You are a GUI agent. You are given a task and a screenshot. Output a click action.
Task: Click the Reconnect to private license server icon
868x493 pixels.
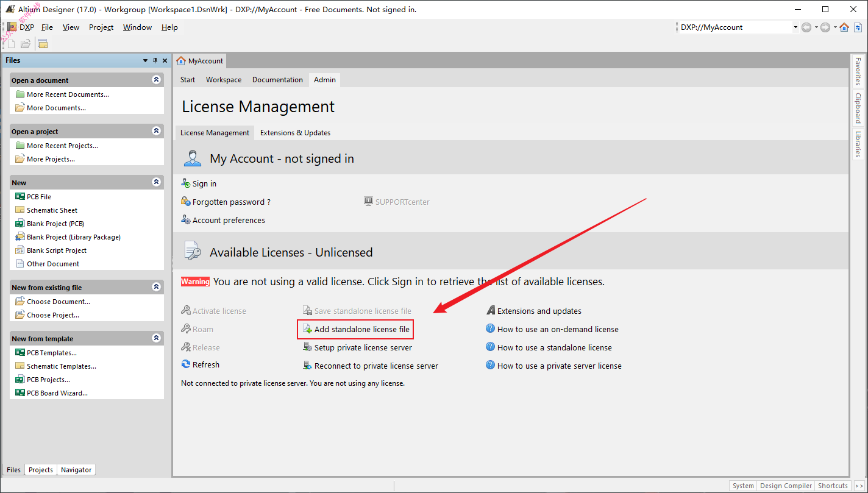pos(308,366)
